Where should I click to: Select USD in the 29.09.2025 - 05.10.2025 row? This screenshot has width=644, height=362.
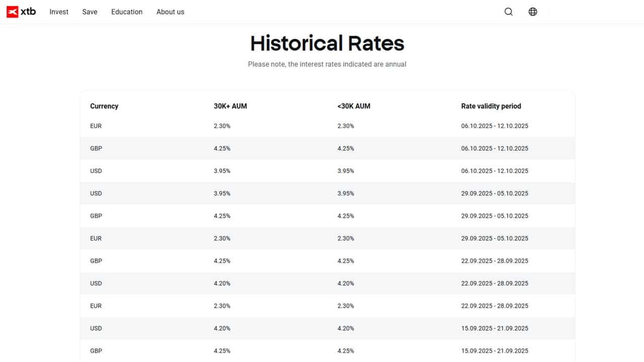point(96,193)
